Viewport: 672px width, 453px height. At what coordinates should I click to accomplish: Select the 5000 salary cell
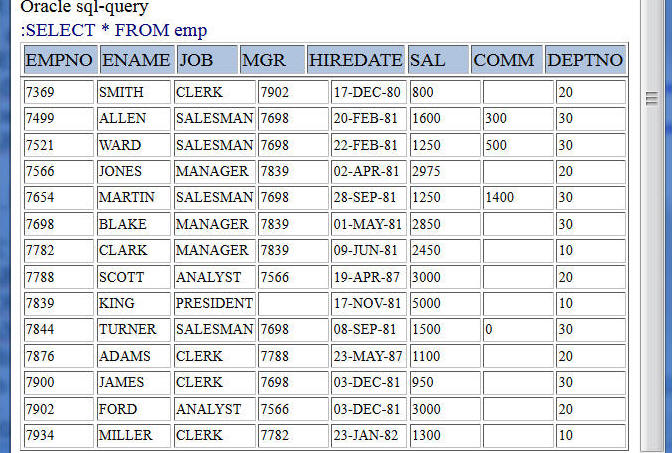[445, 303]
